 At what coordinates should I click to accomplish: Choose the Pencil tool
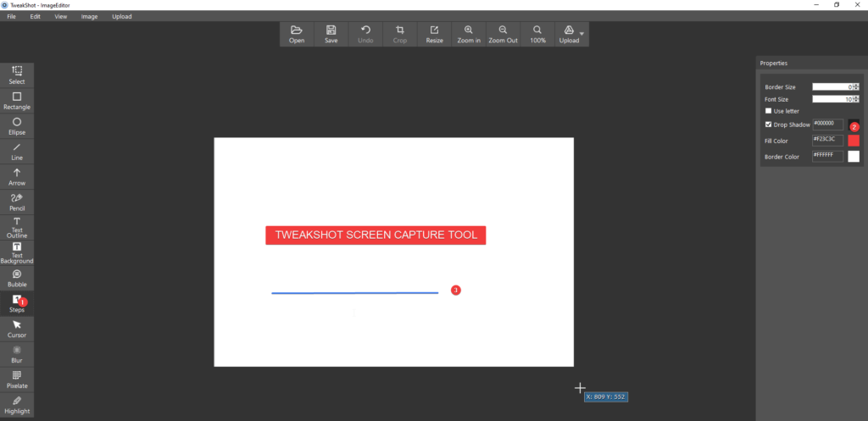tap(17, 202)
